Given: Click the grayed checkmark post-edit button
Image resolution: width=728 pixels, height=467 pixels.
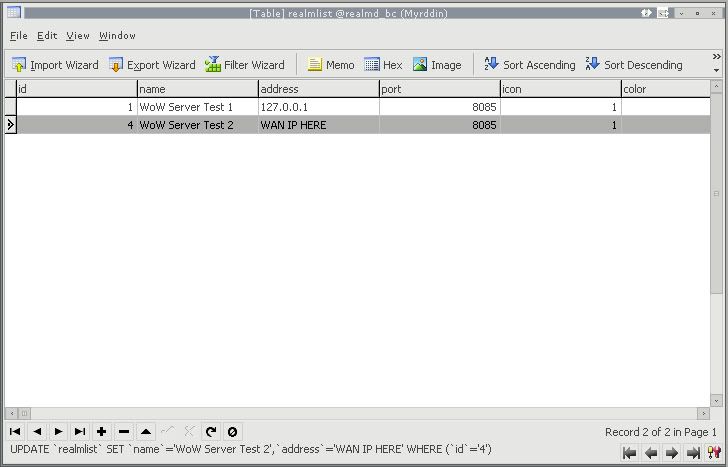Looking at the screenshot, I should point(168,432).
